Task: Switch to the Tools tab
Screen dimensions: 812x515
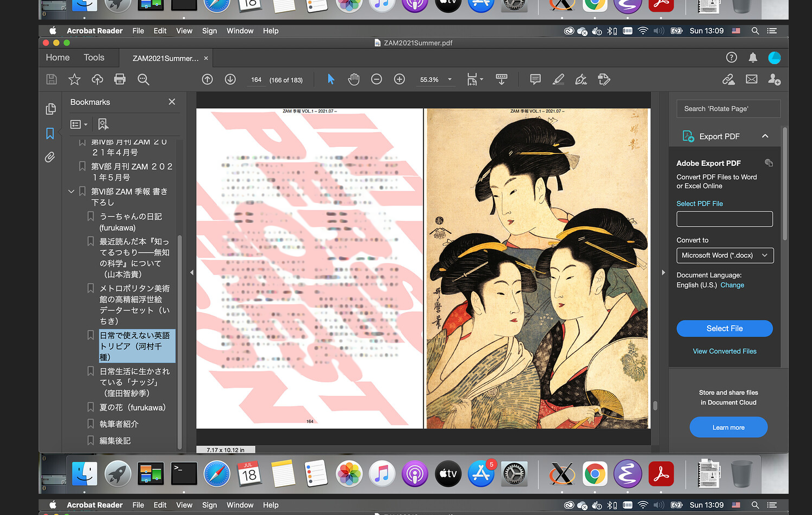Action: tap(94, 57)
